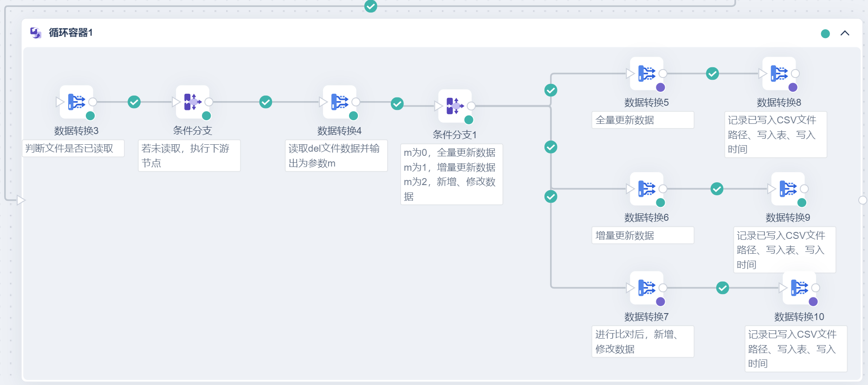868x385 pixels.
Task: Click the 条件分支 branch node icon
Action: point(192,102)
